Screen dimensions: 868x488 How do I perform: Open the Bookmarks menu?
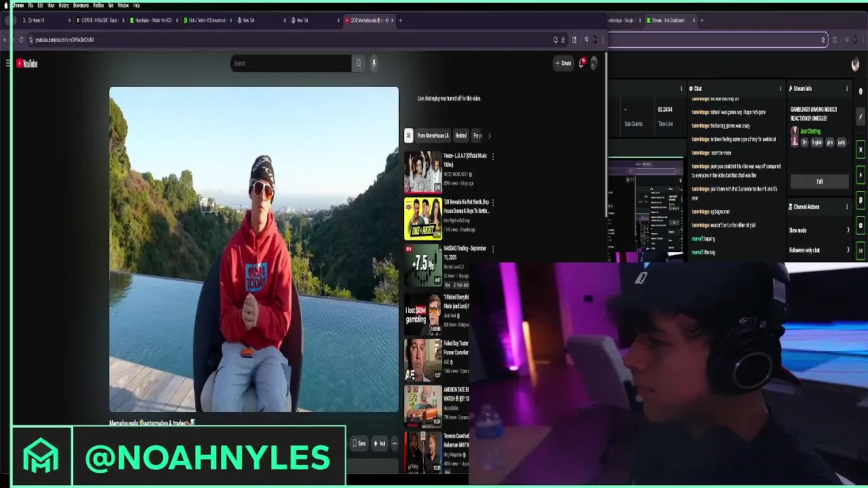(81, 5)
